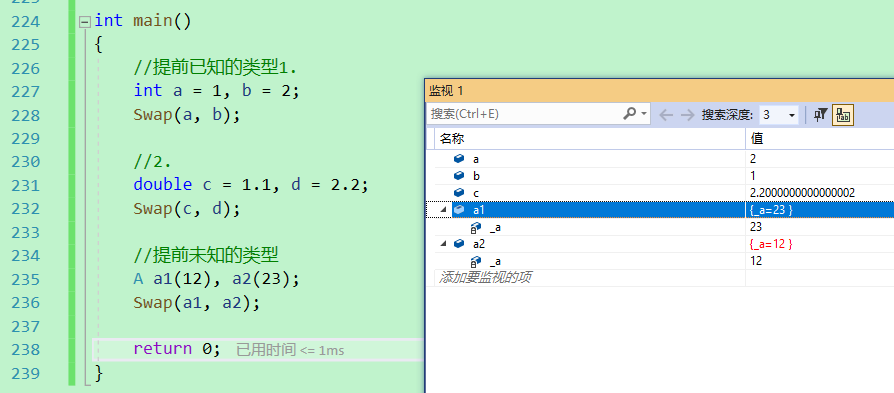Click the search magnifier icon in Watch panel

[629, 114]
